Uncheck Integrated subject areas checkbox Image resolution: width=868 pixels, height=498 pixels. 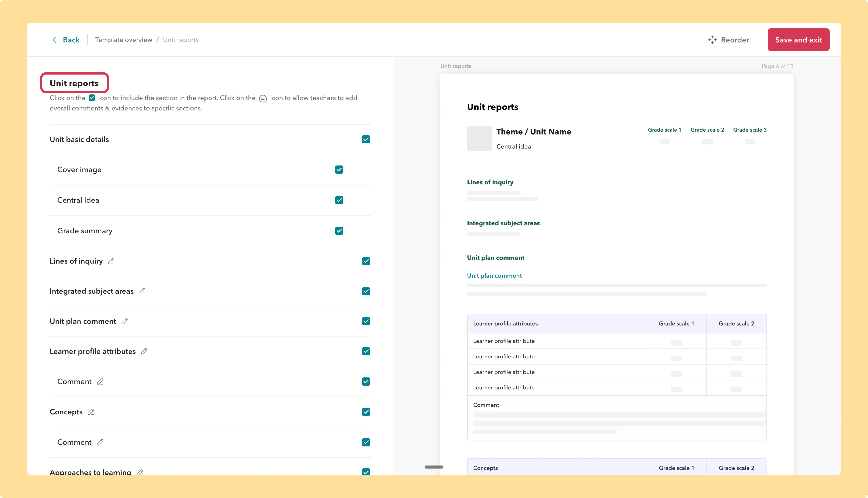(x=366, y=291)
